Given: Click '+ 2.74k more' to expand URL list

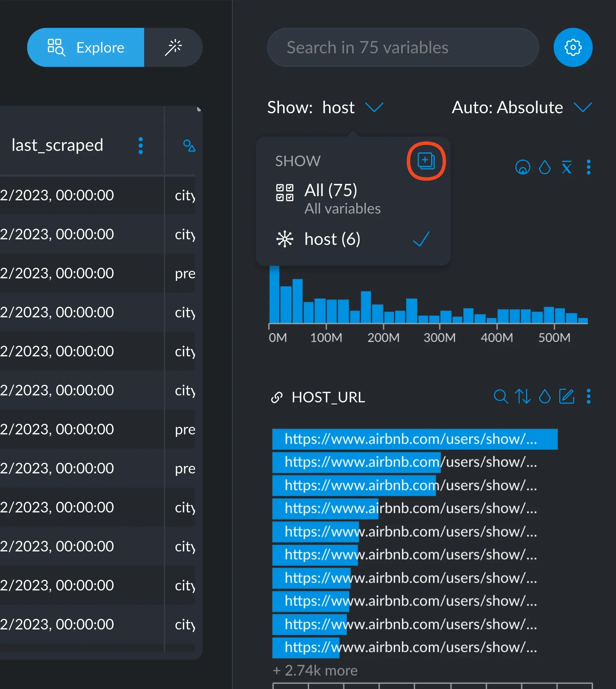Looking at the screenshot, I should coord(314,670).
